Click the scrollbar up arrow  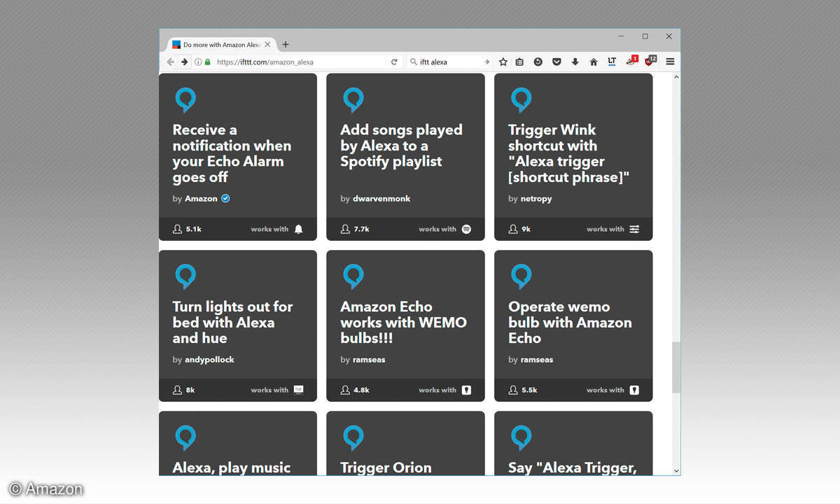(675, 76)
